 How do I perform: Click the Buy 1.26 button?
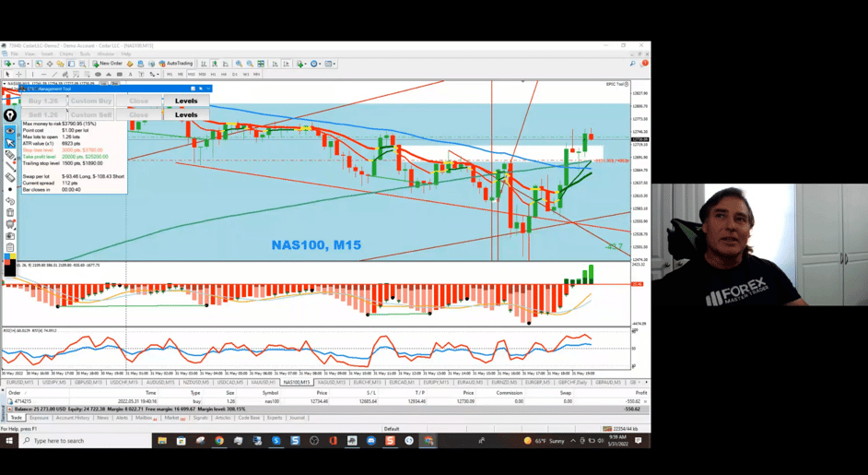point(44,101)
